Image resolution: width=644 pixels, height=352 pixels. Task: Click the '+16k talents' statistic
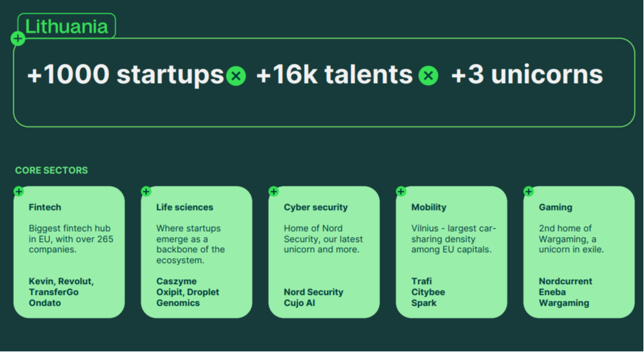334,75
